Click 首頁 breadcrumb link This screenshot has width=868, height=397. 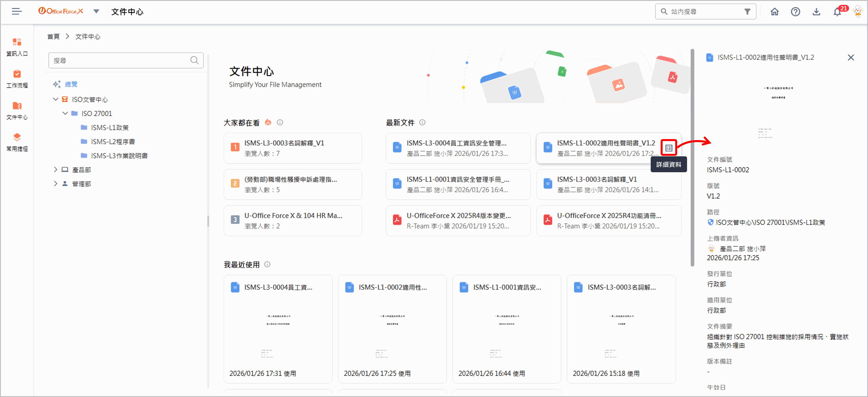point(53,36)
